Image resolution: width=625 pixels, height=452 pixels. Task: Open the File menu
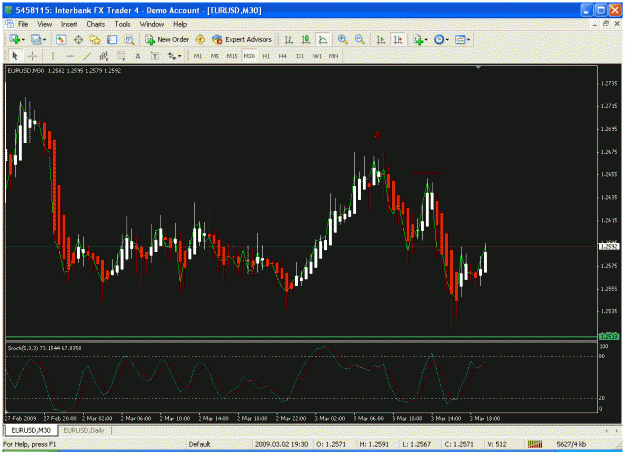coord(23,24)
